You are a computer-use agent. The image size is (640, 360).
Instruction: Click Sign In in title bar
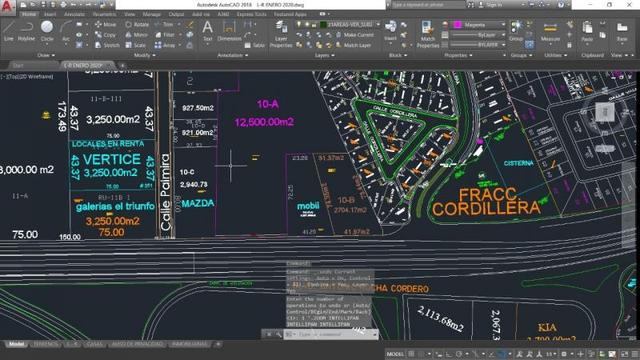point(491,5)
